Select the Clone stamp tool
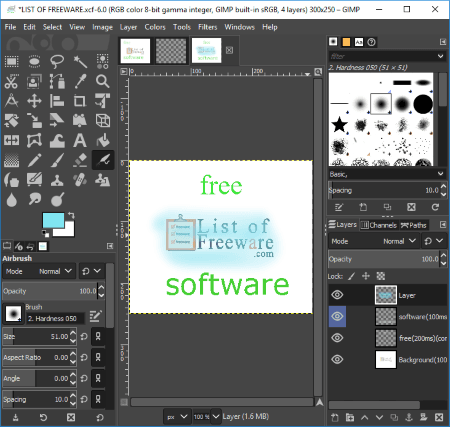450x427 pixels. click(57, 180)
